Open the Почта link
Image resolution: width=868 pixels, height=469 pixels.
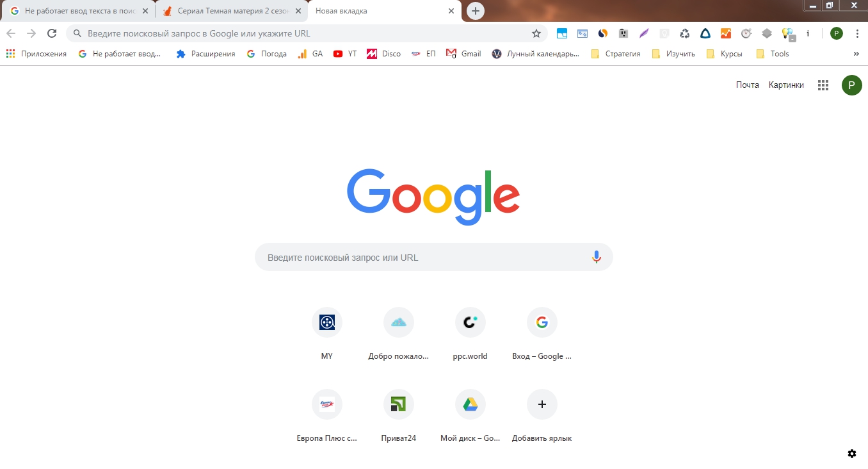pos(747,85)
